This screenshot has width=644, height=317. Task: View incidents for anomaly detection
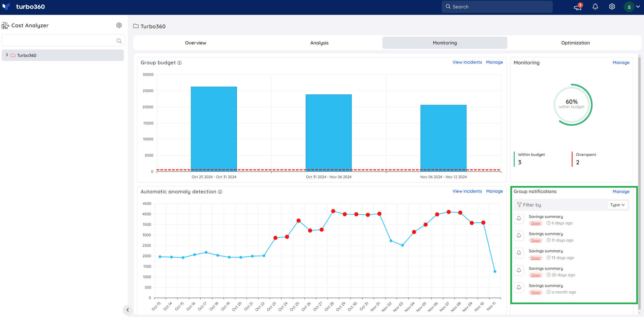point(467,191)
